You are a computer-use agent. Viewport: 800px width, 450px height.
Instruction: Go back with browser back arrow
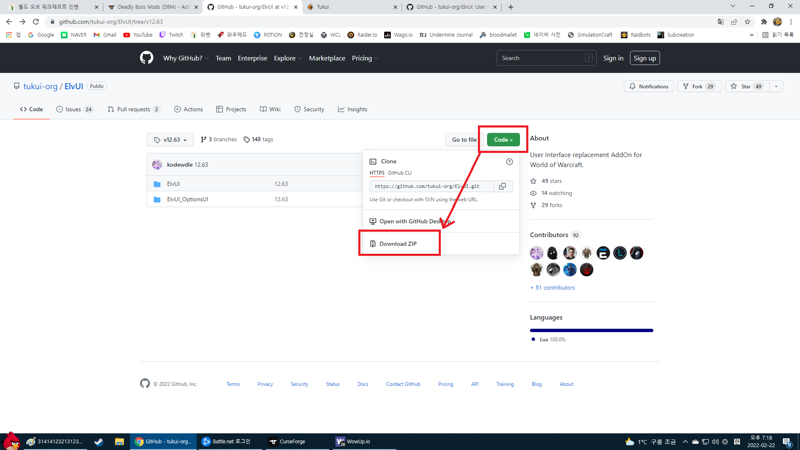pos(9,22)
